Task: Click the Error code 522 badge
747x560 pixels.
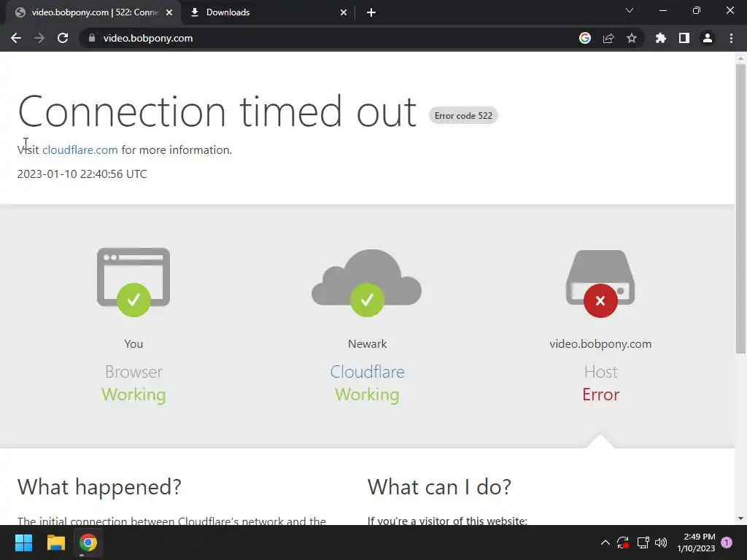Action: click(463, 116)
